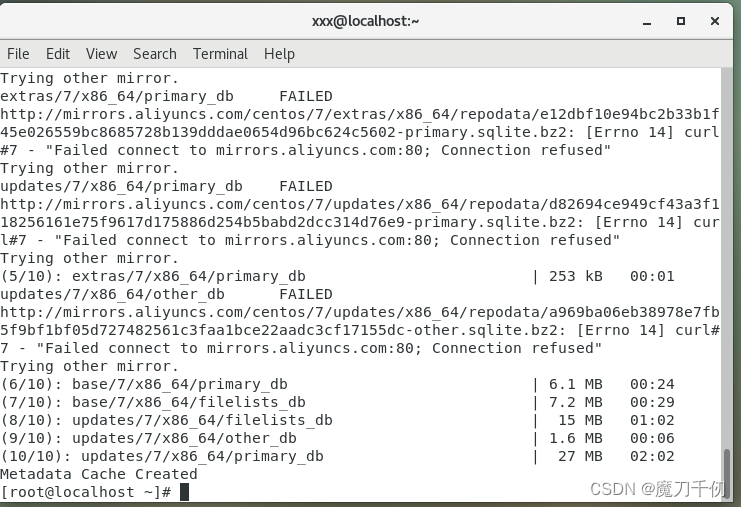
Task: Close the terminal window
Action: [x=715, y=21]
